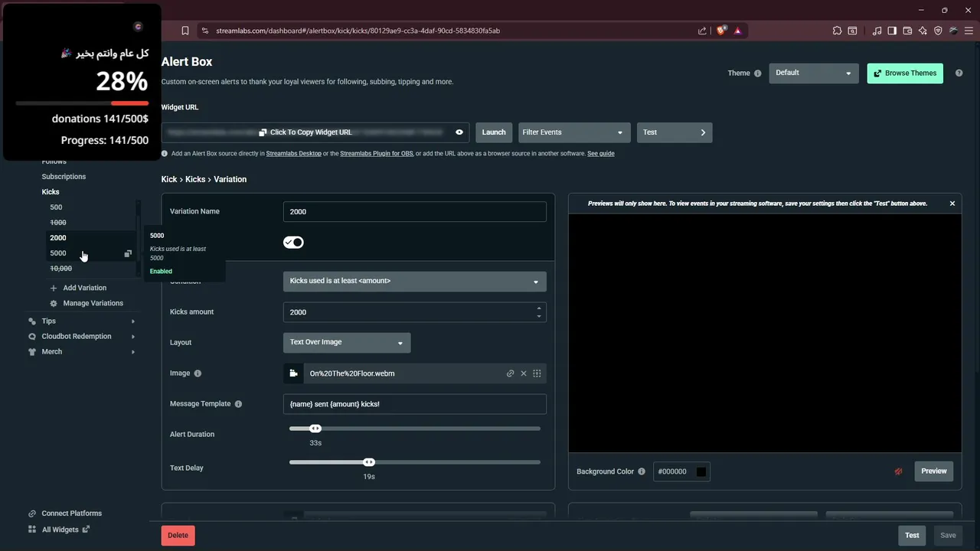Click the Message Template text field

coord(415,404)
